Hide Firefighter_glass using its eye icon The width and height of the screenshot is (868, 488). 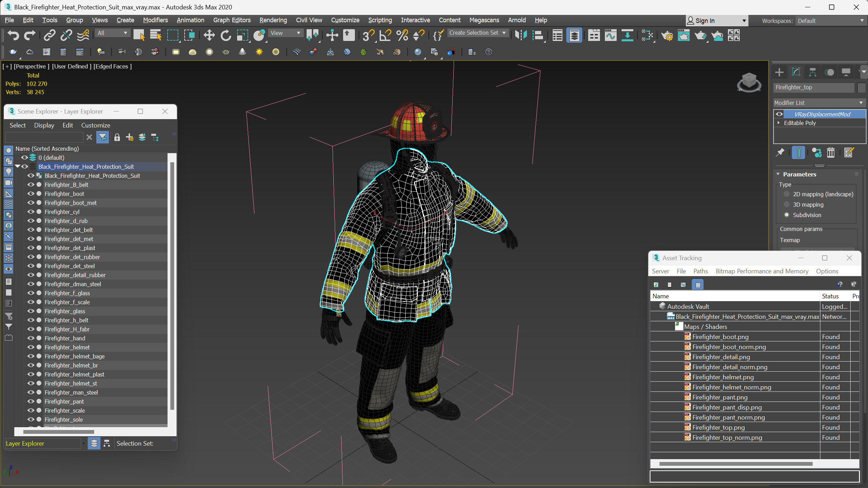[31, 311]
